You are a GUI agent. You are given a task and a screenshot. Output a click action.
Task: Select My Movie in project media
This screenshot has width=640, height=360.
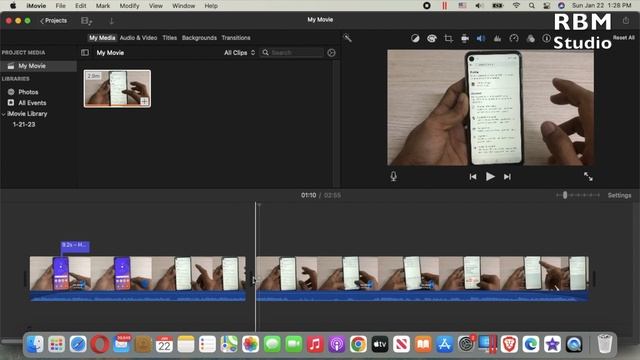tap(38, 66)
